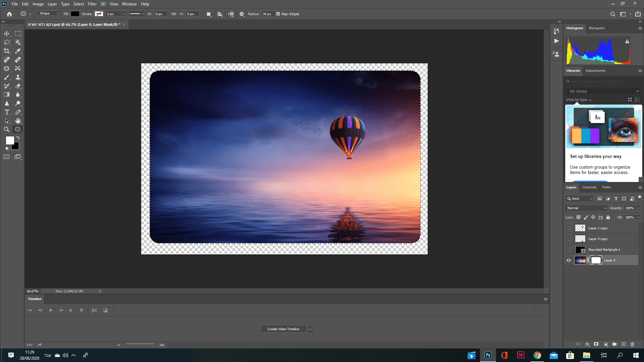
Task: Select the Horizontal Type tool
Action: click(7, 112)
